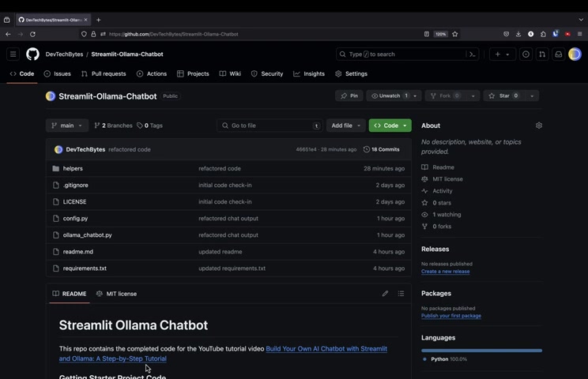Switch to the Insights tab
Viewport: 588px width, 379px height.
pos(309,73)
